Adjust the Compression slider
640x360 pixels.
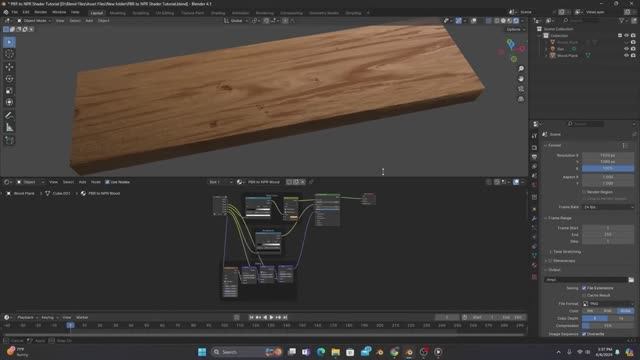pos(608,326)
